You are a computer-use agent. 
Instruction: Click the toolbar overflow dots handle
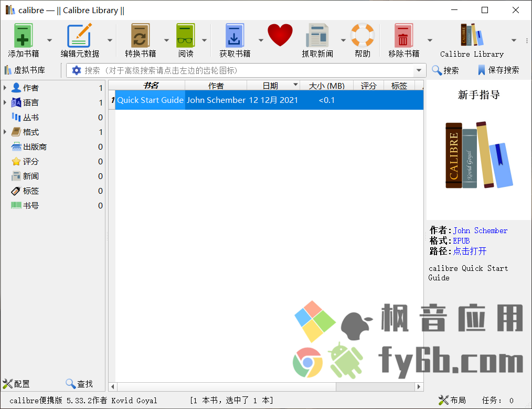click(527, 40)
